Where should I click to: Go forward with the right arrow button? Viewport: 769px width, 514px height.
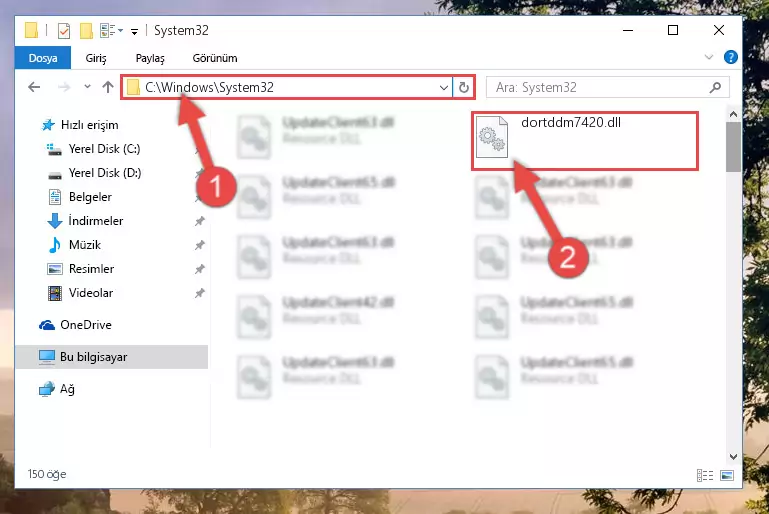click(64, 87)
